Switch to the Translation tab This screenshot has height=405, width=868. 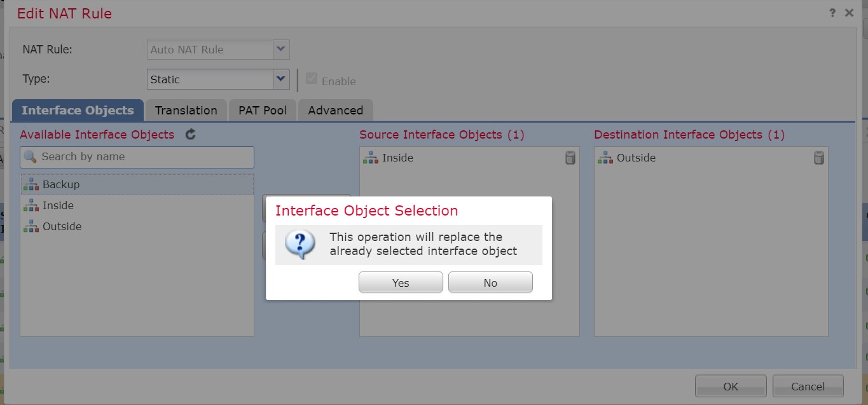point(186,110)
